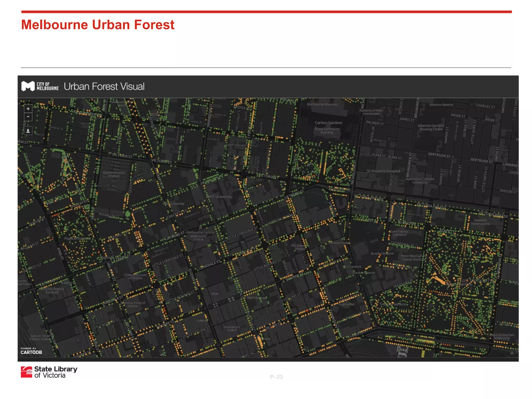Click 'Children's Court of Victoria' label
532x399 pixels.
pos(135,276)
